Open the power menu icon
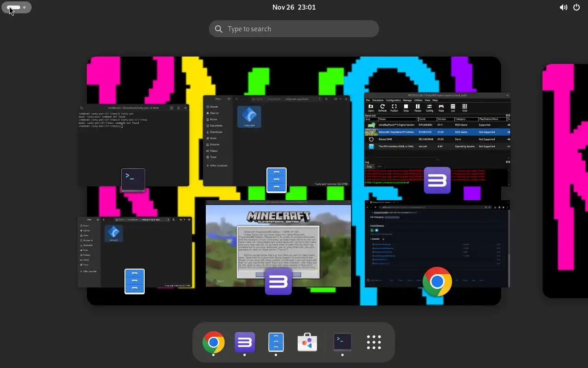The height and width of the screenshot is (368, 588). point(577,7)
